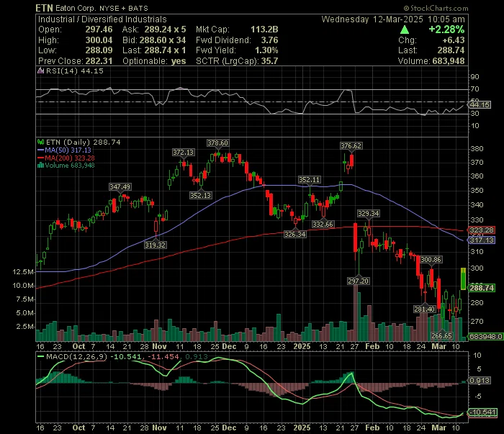Click the 'Industrial / Diversified Industrials' sector text
Viewport: 504px width, 434px height.
tap(102, 19)
